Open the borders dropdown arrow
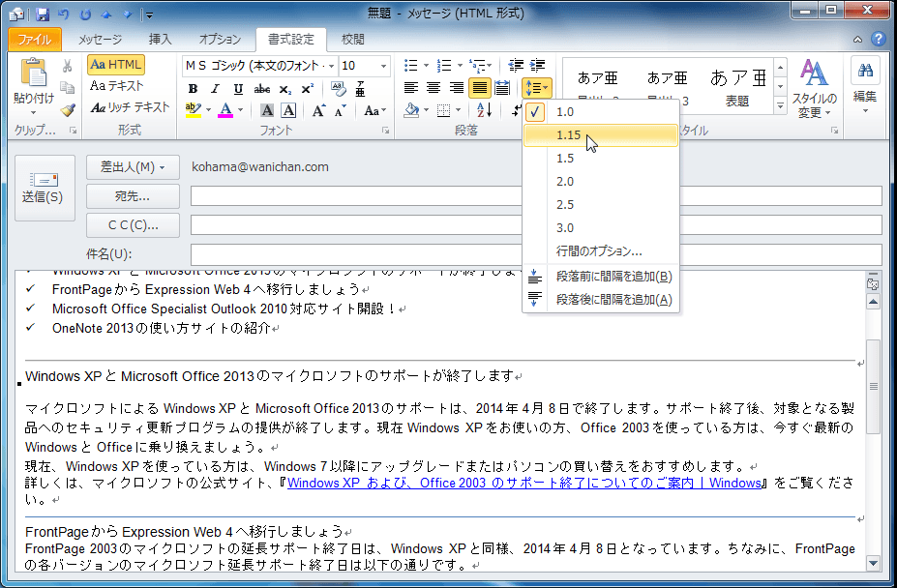The height and width of the screenshot is (588, 897). click(x=459, y=110)
